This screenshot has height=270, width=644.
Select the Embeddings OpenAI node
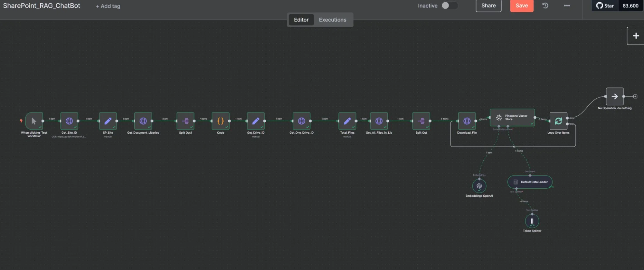pyautogui.click(x=479, y=186)
